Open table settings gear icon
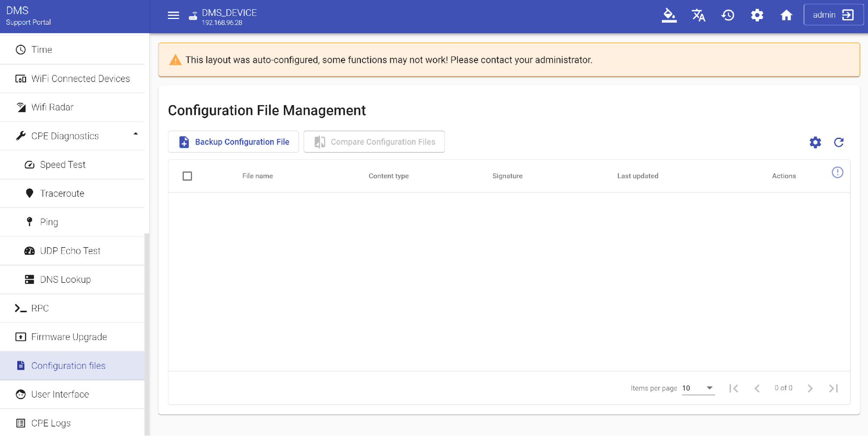Viewport: 868px width, 436px height. pyautogui.click(x=815, y=142)
